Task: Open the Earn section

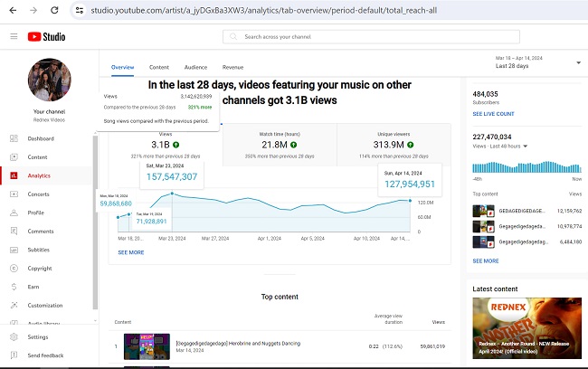Action: [33, 287]
